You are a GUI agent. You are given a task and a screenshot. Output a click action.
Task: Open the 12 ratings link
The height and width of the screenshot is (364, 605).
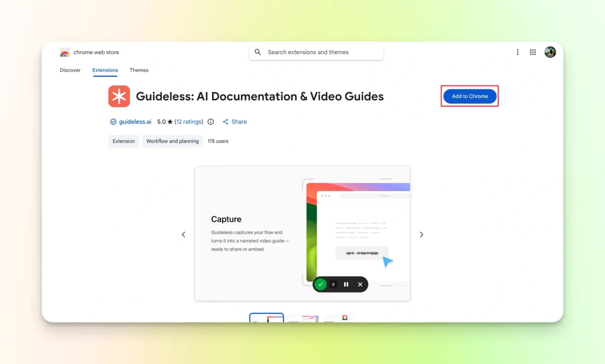coord(189,122)
